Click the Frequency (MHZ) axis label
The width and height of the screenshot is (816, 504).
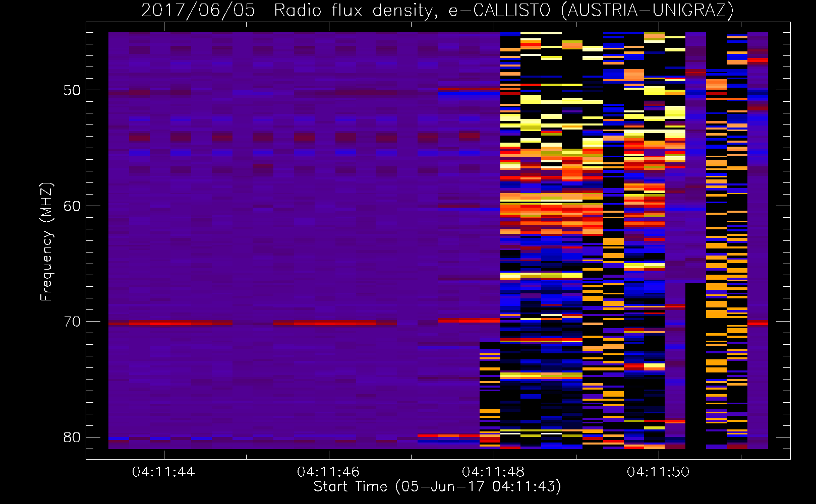pyautogui.click(x=46, y=242)
